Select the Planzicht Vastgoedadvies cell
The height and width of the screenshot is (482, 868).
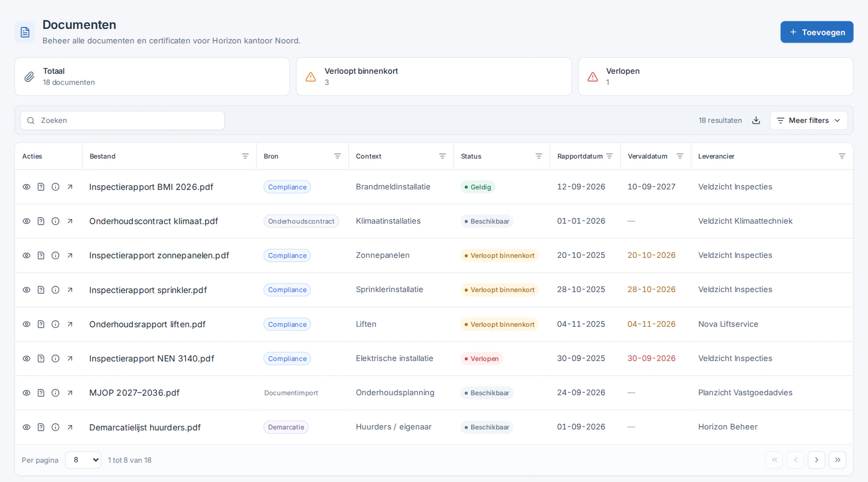click(746, 393)
